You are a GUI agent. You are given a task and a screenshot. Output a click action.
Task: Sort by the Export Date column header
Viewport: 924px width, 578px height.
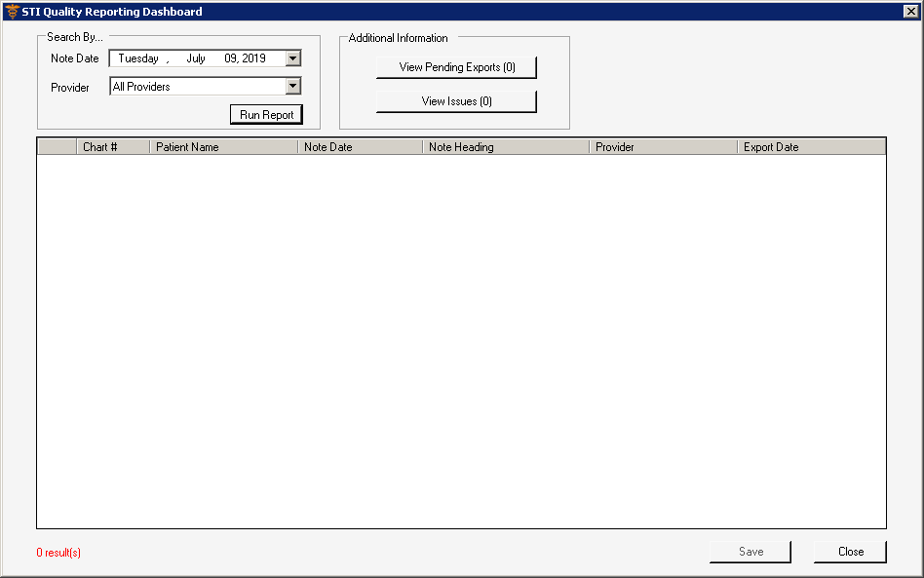point(811,147)
